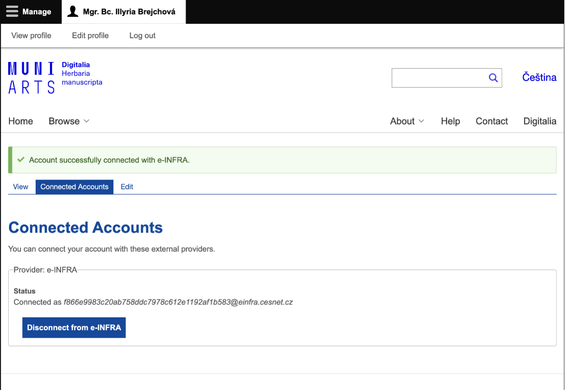Open View profile in the user toolbar
Viewport: 566px width, 392px height.
coord(31,36)
